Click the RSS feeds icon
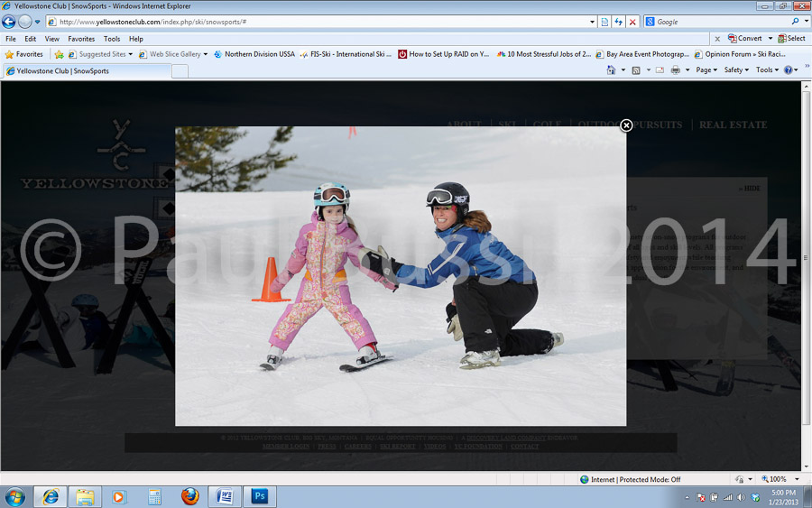This screenshot has width=812, height=508. (636, 69)
